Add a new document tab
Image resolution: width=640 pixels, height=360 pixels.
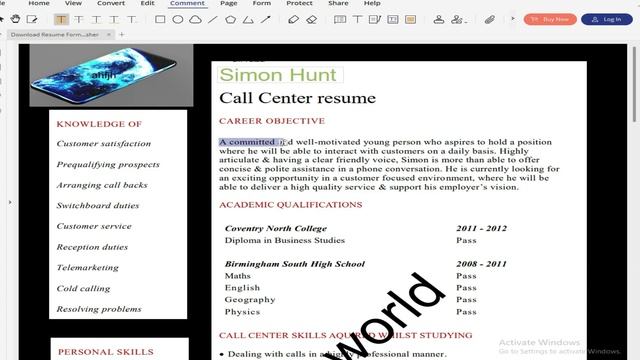pyautogui.click(x=122, y=35)
